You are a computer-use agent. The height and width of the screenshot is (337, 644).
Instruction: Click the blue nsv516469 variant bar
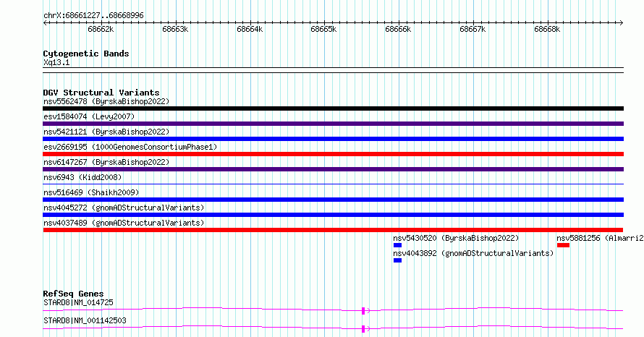point(333,200)
